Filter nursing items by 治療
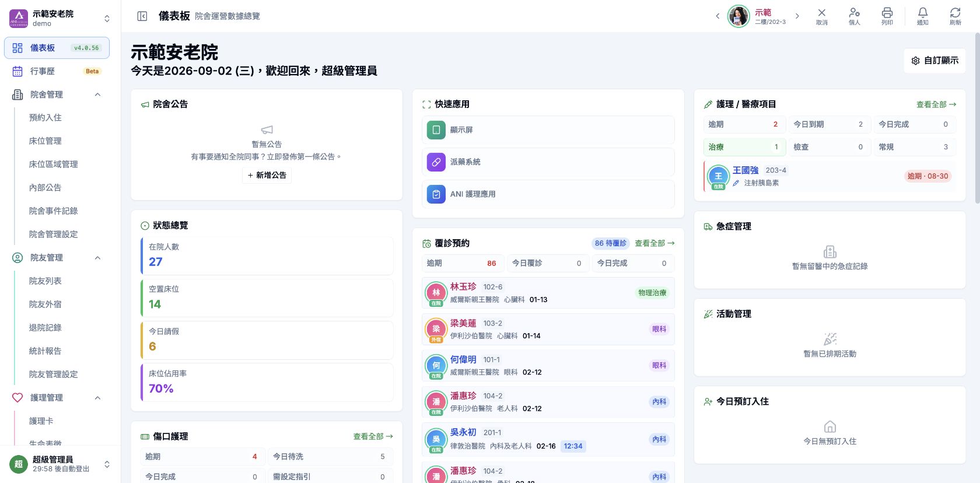The width and height of the screenshot is (980, 483). click(744, 147)
